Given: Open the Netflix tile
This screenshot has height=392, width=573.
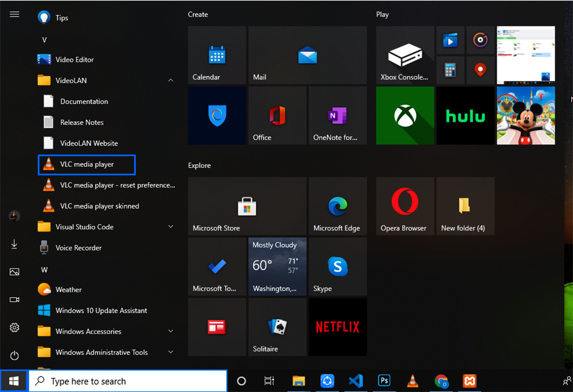Looking at the screenshot, I should [x=337, y=327].
